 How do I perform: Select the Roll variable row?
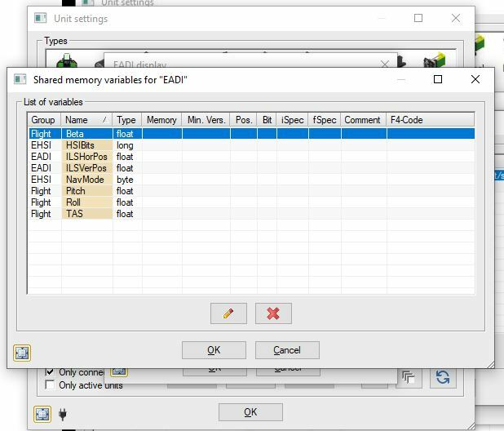coord(251,202)
